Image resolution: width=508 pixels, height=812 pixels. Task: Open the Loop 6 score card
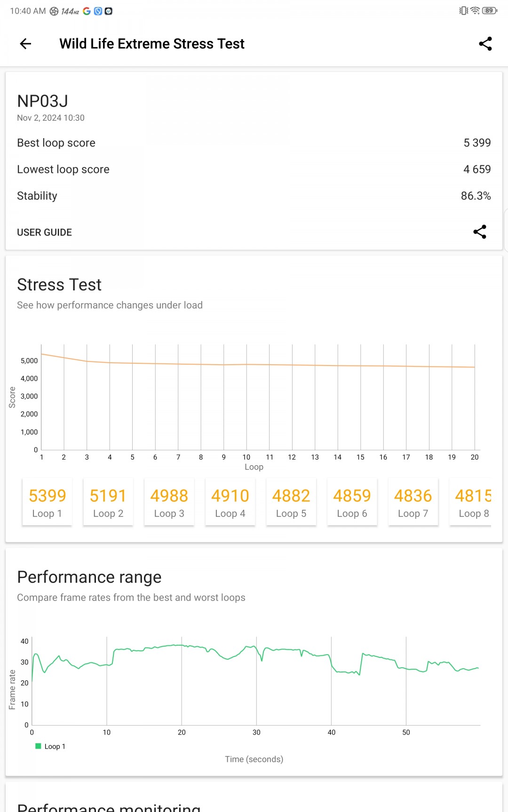pos(352,502)
